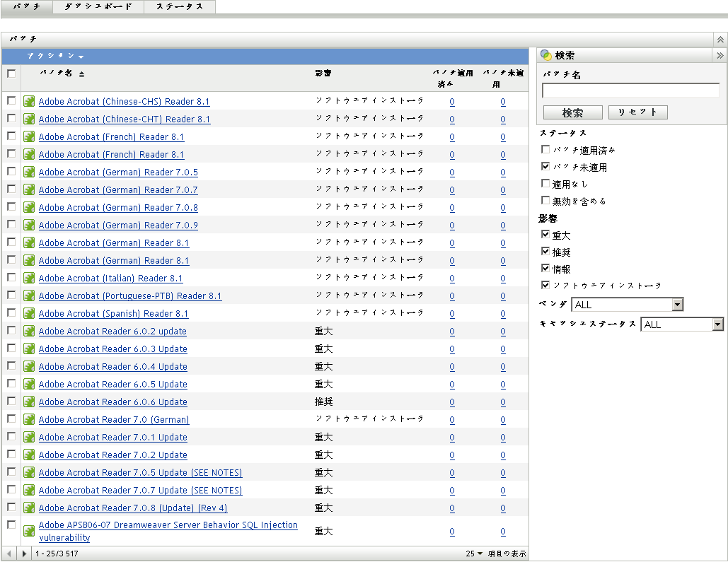Image resolution: width=728 pixels, height=562 pixels.
Task: Click patch icon beside Adobe Acrobat Reader 6.0.2 update
Action: point(29,331)
